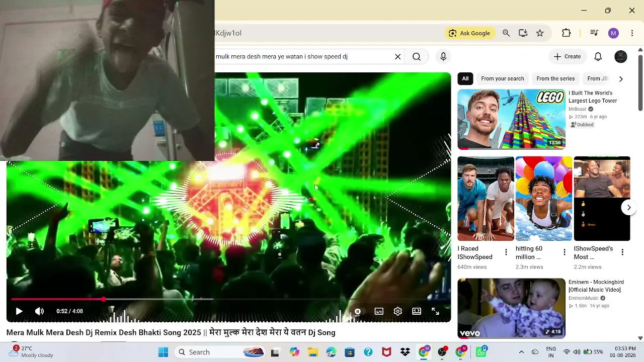644x362 pixels.
Task: Open the Largest Lego Tower video thumbnail
Action: [x=511, y=119]
